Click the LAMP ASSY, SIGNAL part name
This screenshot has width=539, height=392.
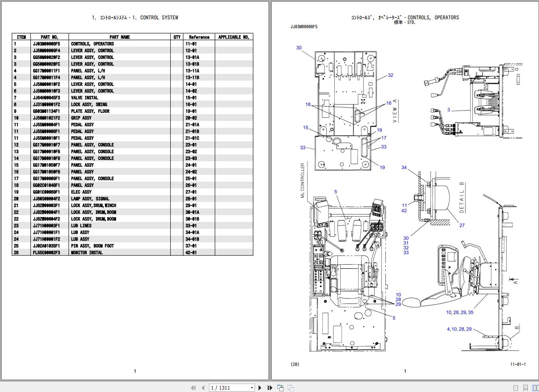90,199
